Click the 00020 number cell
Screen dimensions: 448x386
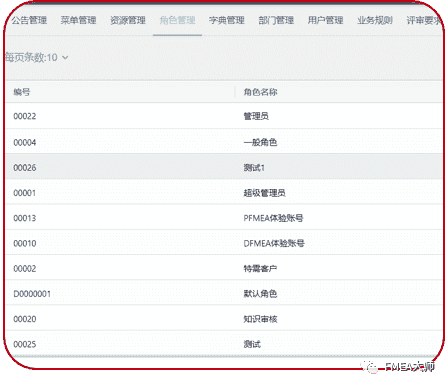[25, 319]
